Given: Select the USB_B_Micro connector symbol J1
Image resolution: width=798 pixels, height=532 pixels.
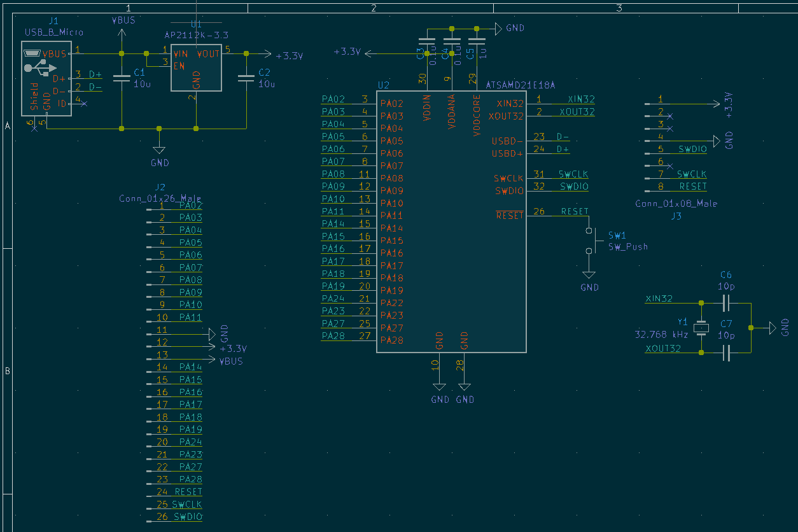Looking at the screenshot, I should 46,79.
